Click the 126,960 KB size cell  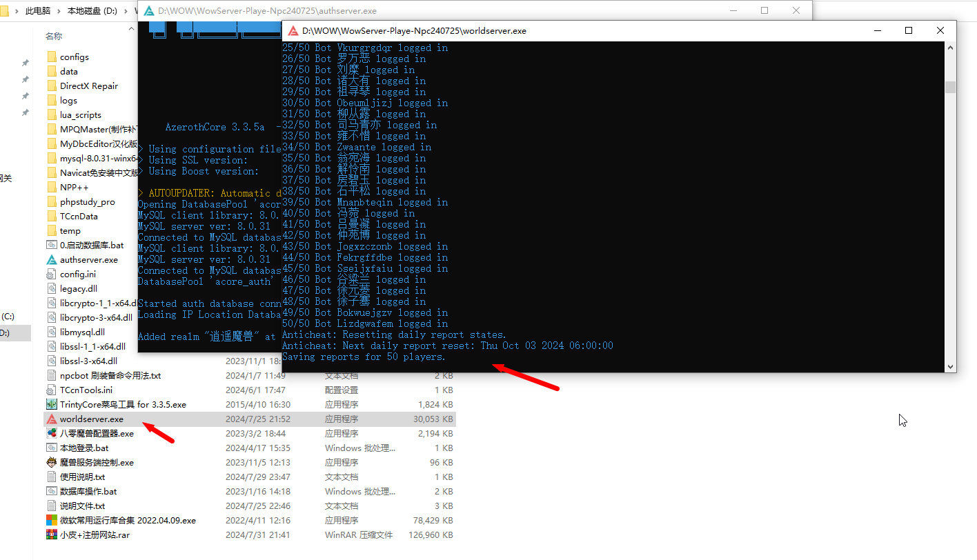[x=431, y=534]
